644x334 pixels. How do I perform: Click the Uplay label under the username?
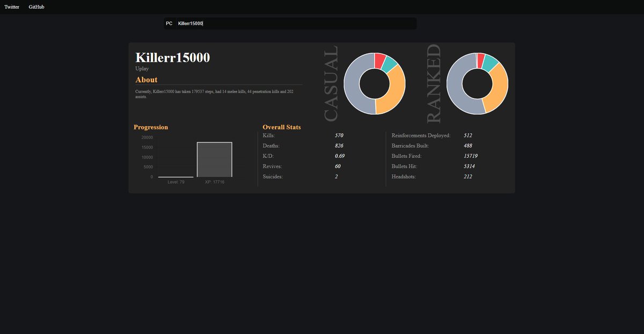[142, 69]
